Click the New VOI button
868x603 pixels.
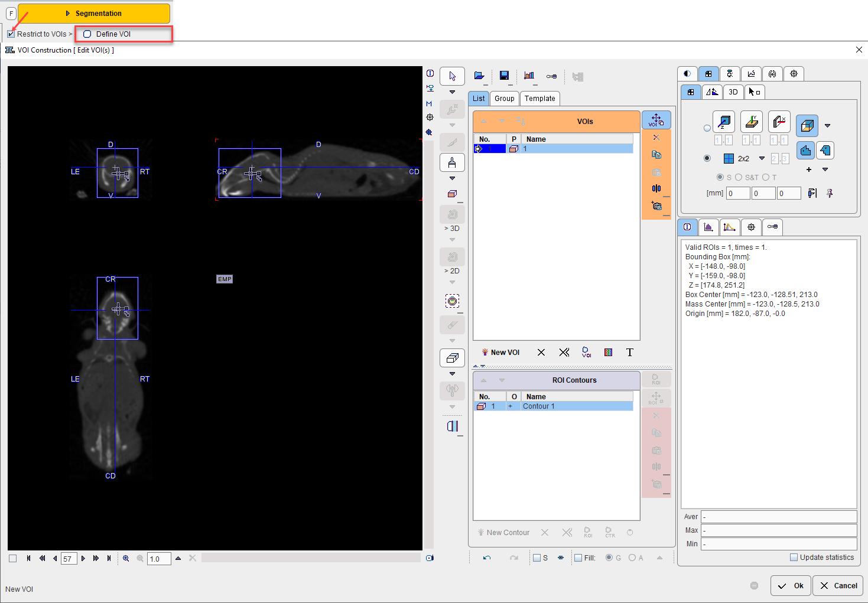click(x=500, y=353)
